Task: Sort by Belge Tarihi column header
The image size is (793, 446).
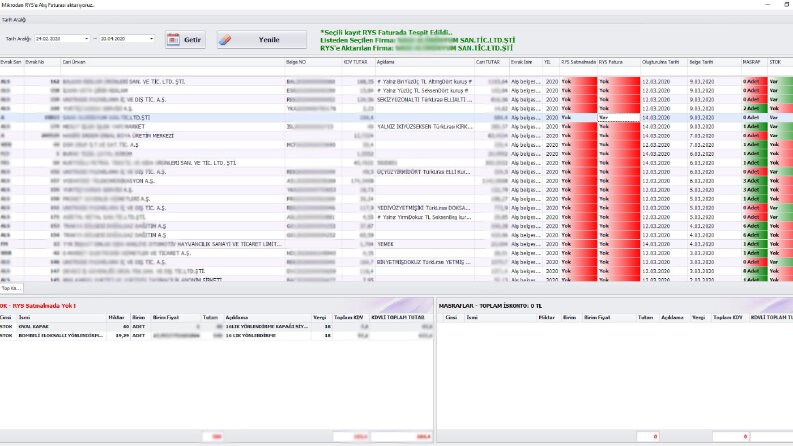Action: click(x=714, y=62)
